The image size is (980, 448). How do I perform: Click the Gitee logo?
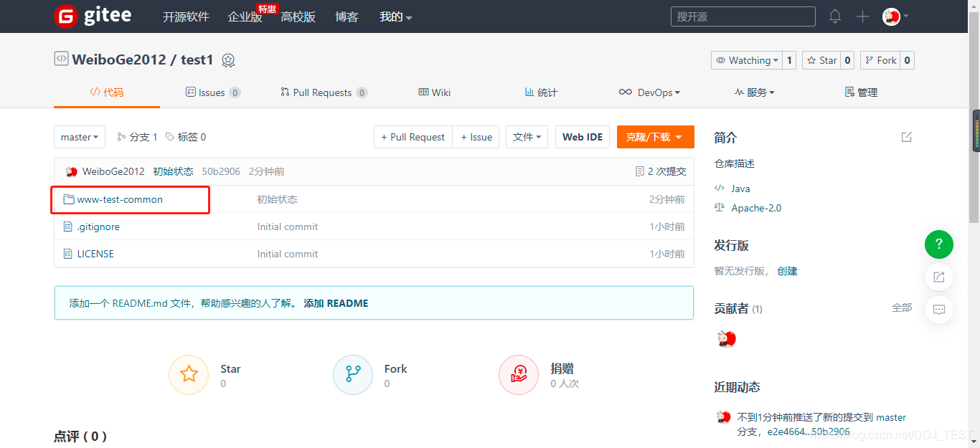[x=93, y=16]
